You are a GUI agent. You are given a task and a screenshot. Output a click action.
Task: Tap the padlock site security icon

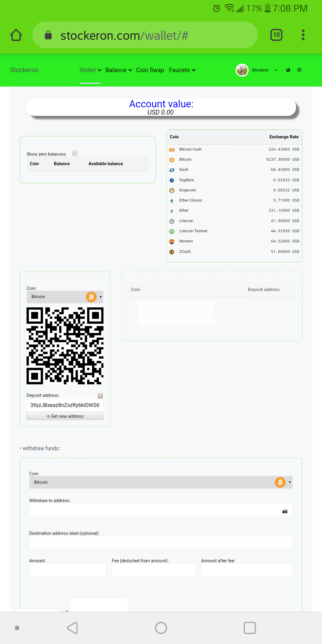point(48,35)
